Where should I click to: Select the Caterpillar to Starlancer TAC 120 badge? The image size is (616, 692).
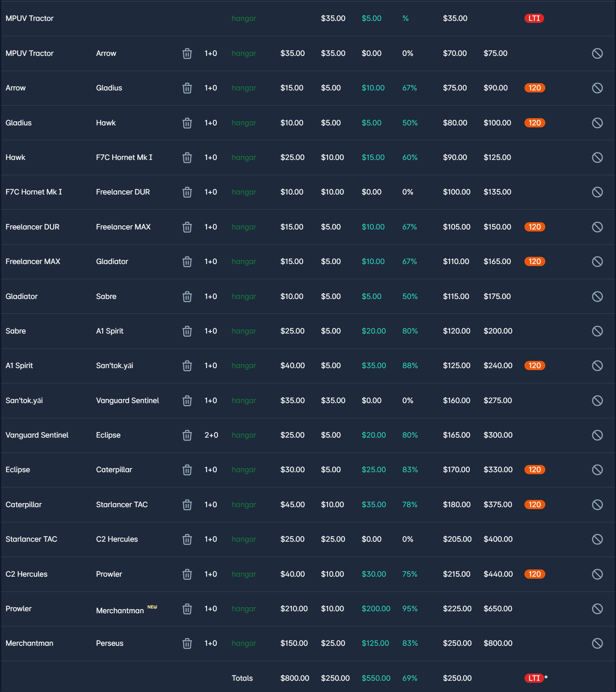click(x=534, y=505)
